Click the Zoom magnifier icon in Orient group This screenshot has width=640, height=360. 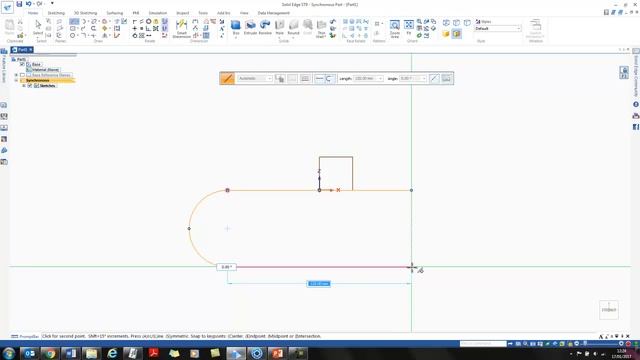pyautogui.click(x=420, y=21)
